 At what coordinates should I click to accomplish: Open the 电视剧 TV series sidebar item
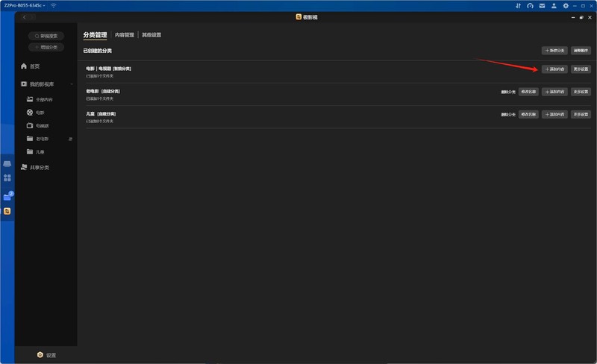tap(38, 125)
